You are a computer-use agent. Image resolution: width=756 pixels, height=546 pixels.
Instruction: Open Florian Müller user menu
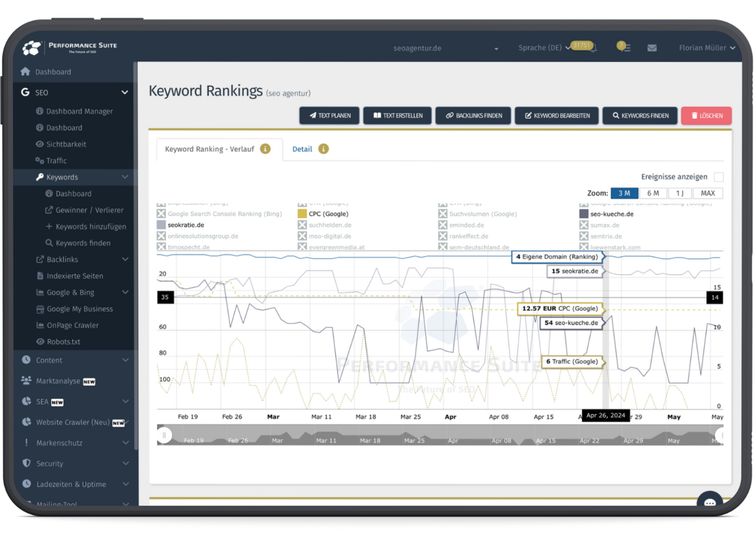[707, 48]
